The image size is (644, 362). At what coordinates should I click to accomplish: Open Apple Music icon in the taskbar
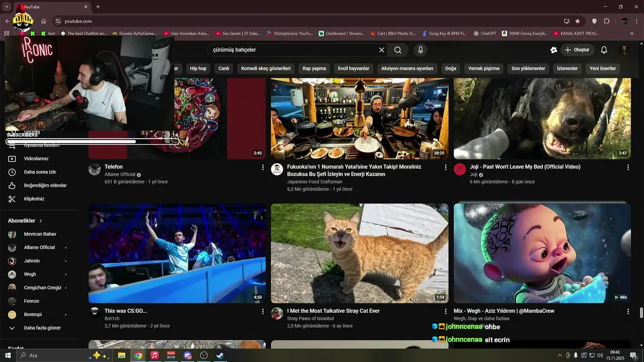pyautogui.click(x=154, y=355)
